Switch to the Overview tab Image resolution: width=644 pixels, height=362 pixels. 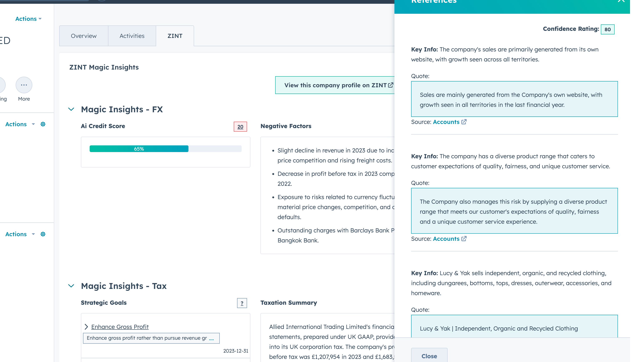(84, 36)
